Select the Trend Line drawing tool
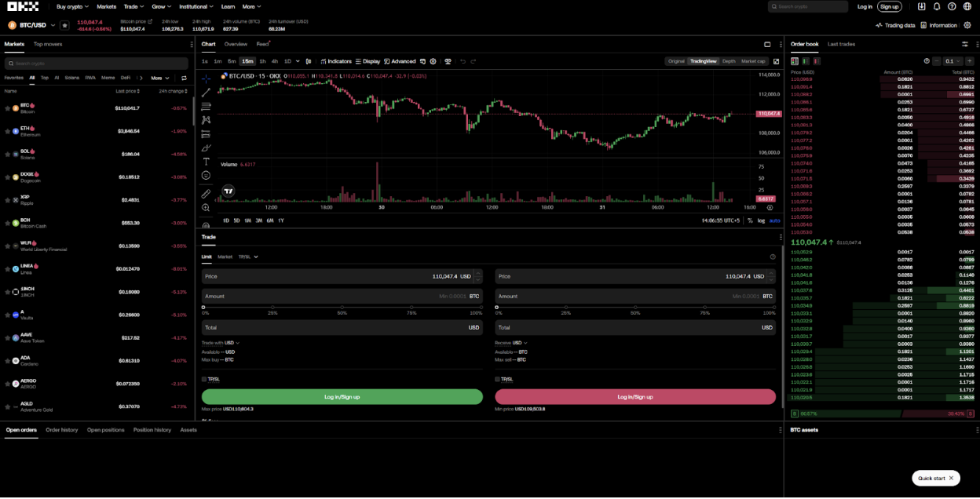The image size is (980, 499). click(206, 93)
